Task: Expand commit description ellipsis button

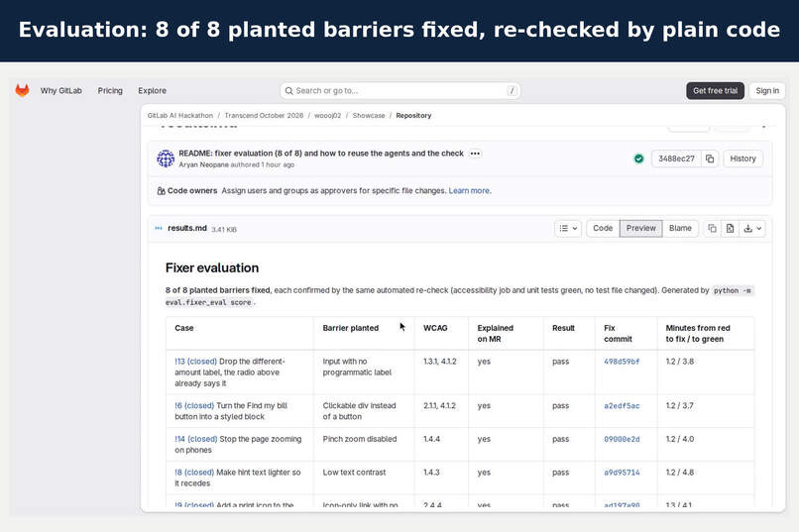Action: click(475, 154)
